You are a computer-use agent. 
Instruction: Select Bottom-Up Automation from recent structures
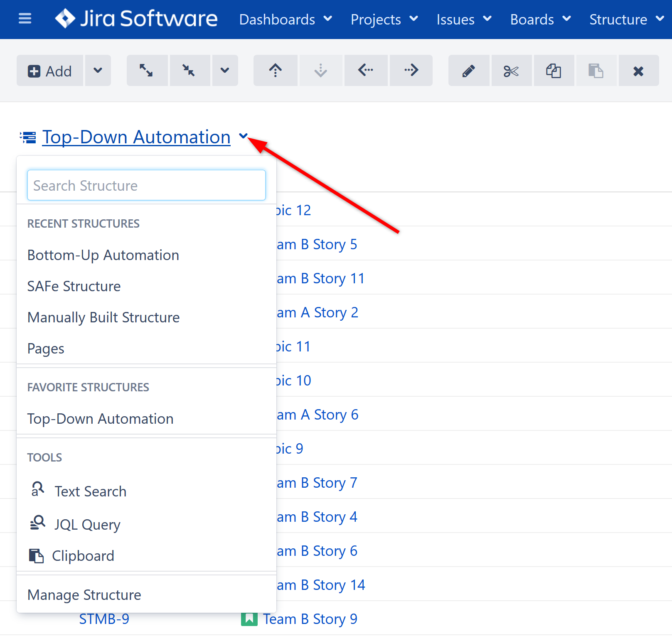point(103,255)
